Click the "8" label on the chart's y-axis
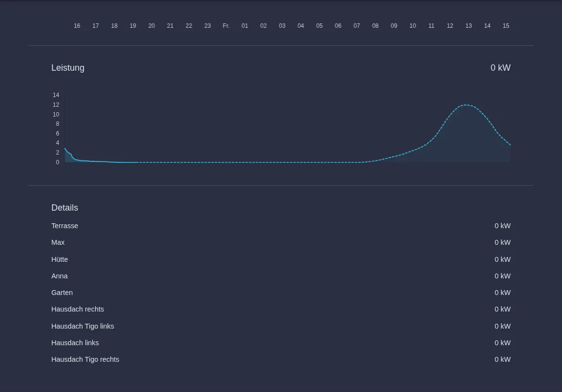This screenshot has height=392, width=562. (x=58, y=124)
